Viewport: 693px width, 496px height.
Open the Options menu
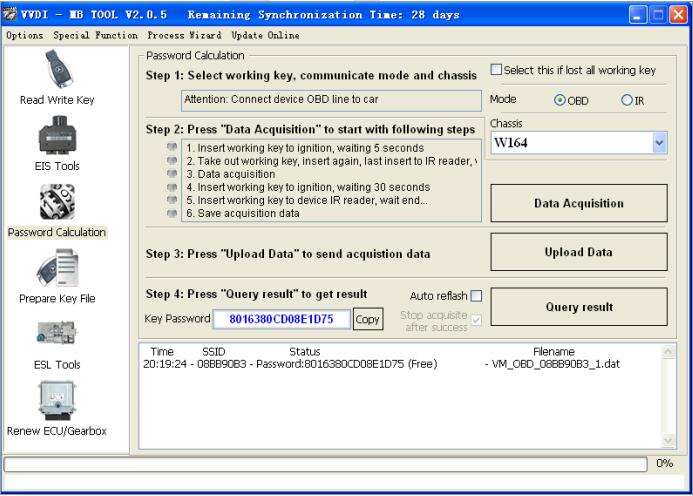pyautogui.click(x=25, y=35)
